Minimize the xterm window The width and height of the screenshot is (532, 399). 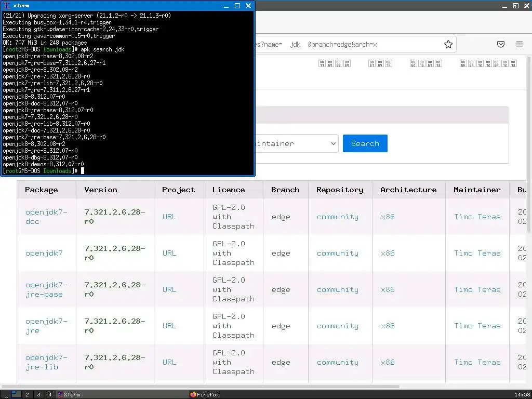point(227,6)
